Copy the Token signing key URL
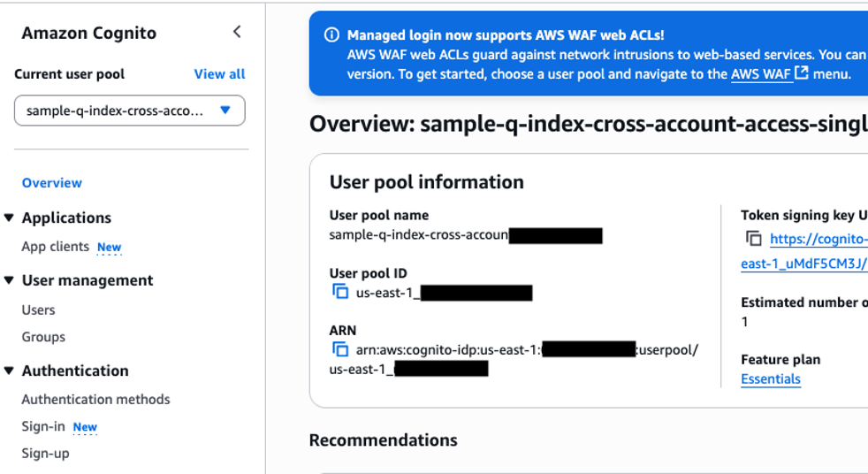This screenshot has width=868, height=474. 753,239
